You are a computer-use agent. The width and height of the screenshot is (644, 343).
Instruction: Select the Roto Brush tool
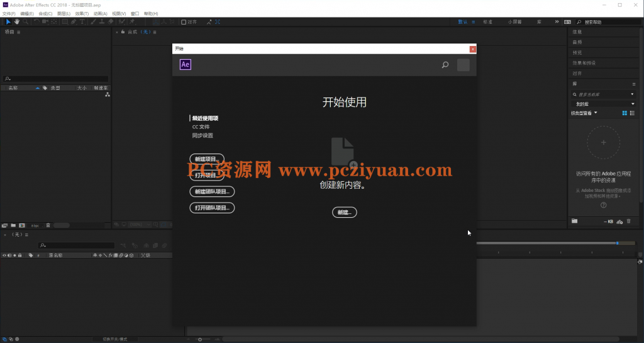(122, 22)
